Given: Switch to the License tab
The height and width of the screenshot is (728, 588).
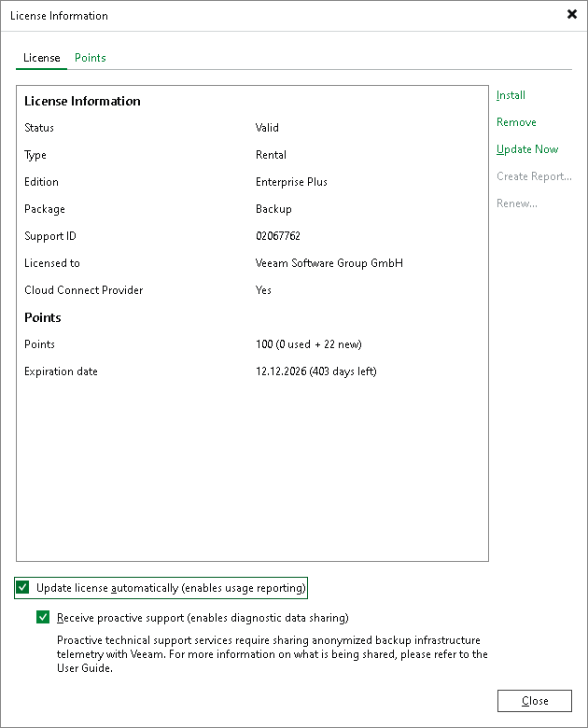Looking at the screenshot, I should coord(42,58).
